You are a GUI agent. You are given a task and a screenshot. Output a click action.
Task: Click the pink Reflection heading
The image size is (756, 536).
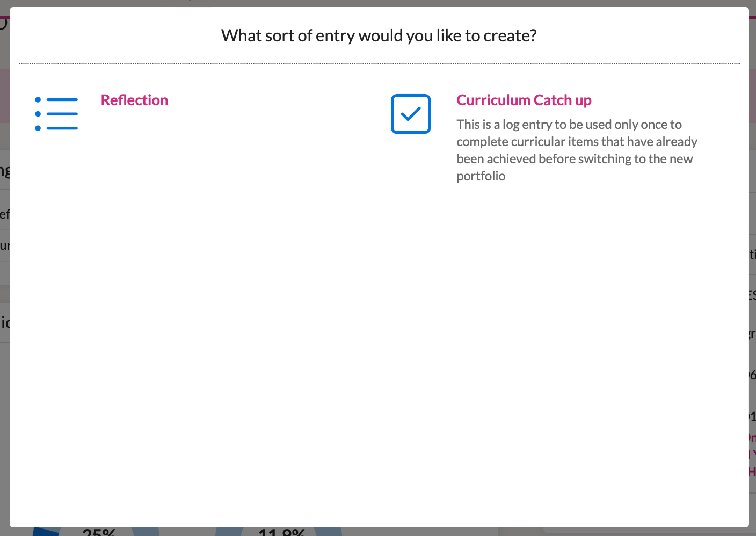(134, 100)
